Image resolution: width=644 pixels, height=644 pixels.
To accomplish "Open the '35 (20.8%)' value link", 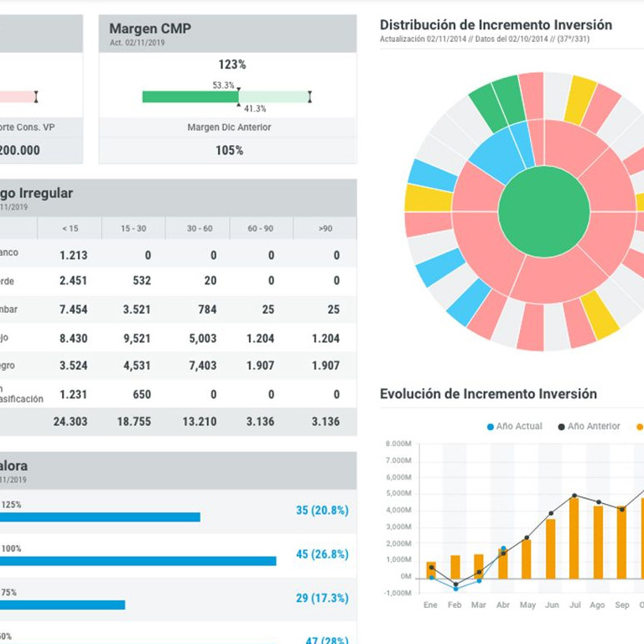I will click(x=322, y=510).
